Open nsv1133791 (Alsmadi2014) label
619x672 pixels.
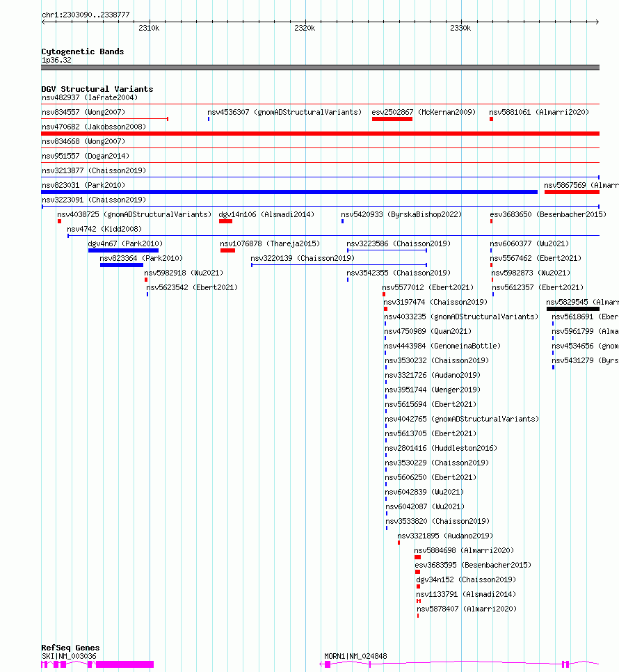tap(466, 593)
